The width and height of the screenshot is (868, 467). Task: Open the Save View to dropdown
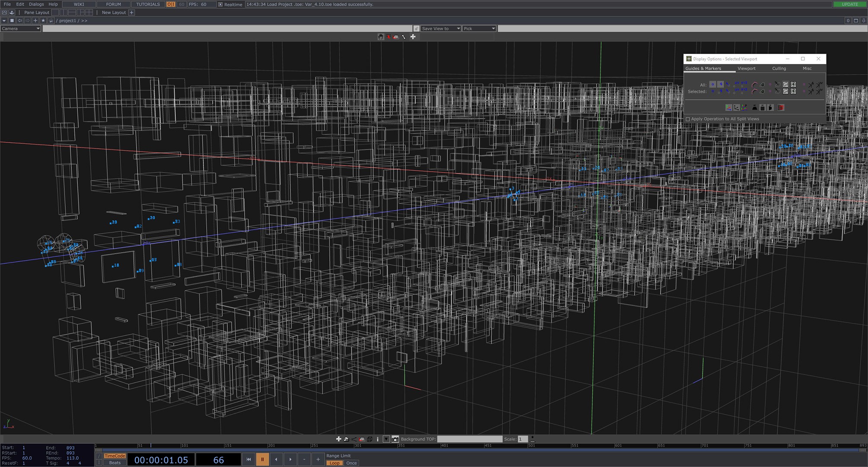(x=440, y=29)
